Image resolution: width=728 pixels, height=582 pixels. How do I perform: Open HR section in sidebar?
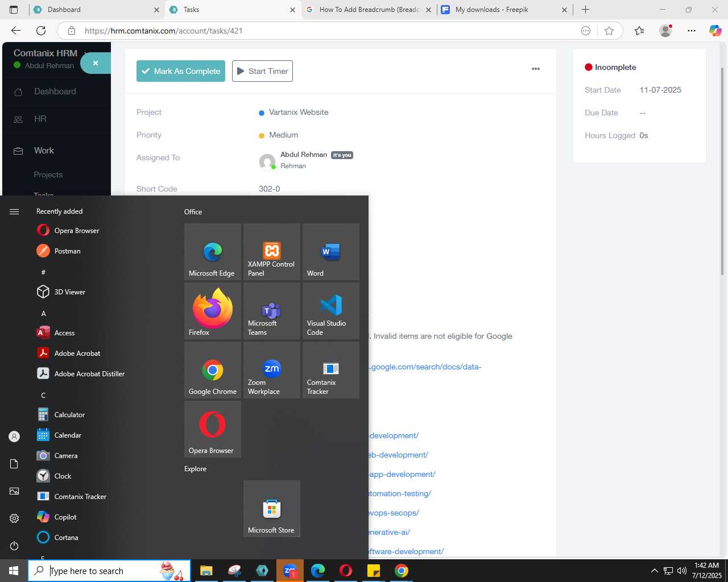(40, 119)
